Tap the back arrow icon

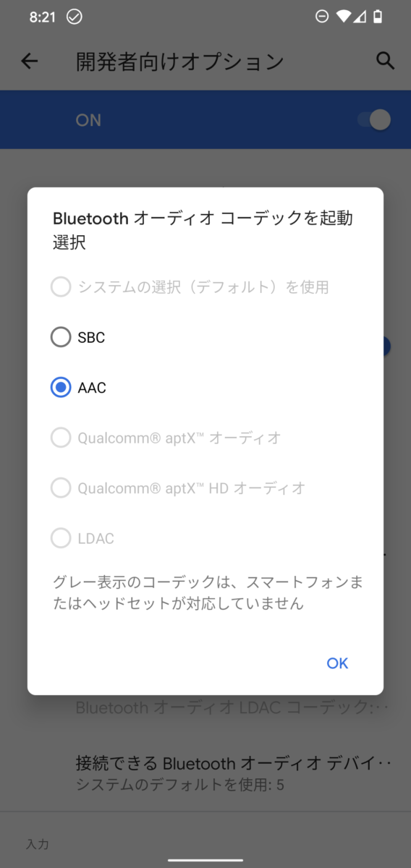tap(29, 61)
